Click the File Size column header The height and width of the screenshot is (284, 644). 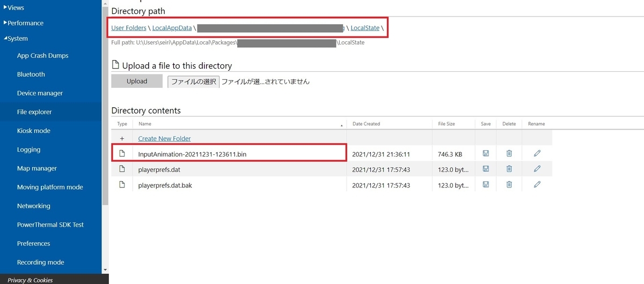point(453,124)
